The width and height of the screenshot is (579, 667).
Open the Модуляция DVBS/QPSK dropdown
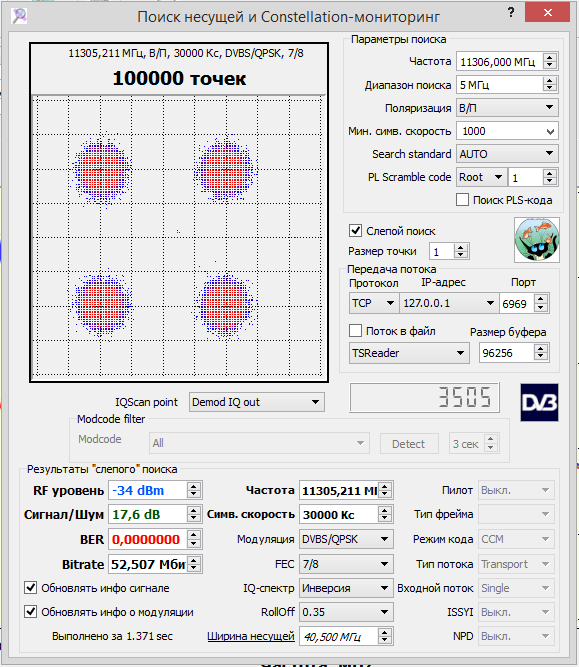pyautogui.click(x=346, y=539)
